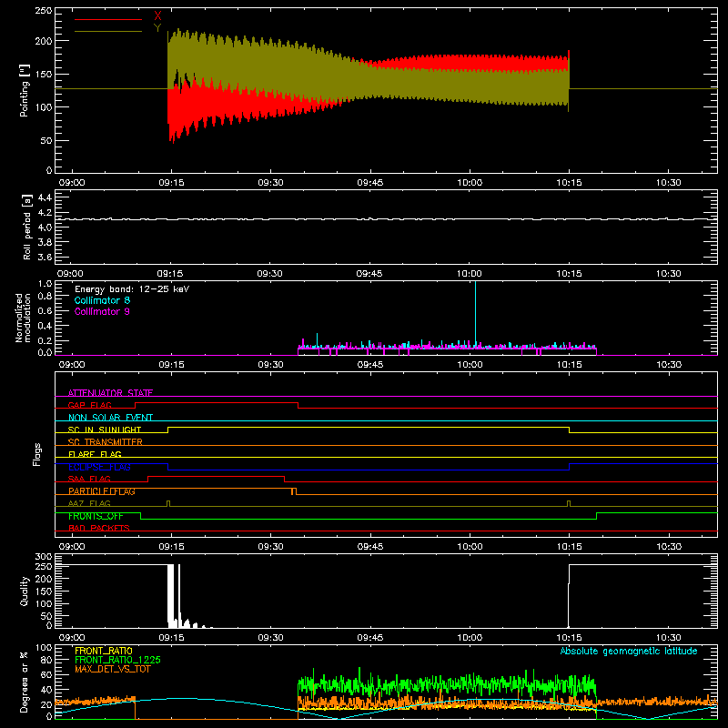The width and height of the screenshot is (728, 728).
Task: Select the SC_TRANSMITTER flag label
Action: (106, 442)
